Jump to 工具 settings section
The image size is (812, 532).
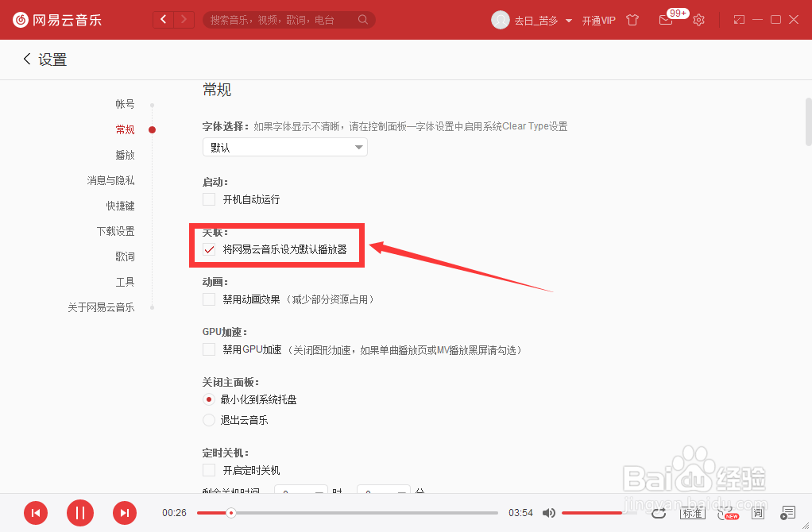125,282
